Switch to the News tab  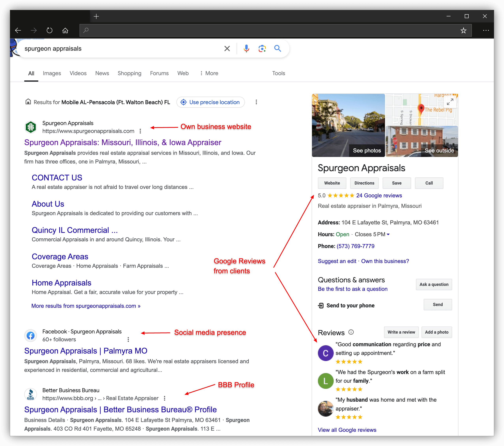pyautogui.click(x=102, y=73)
